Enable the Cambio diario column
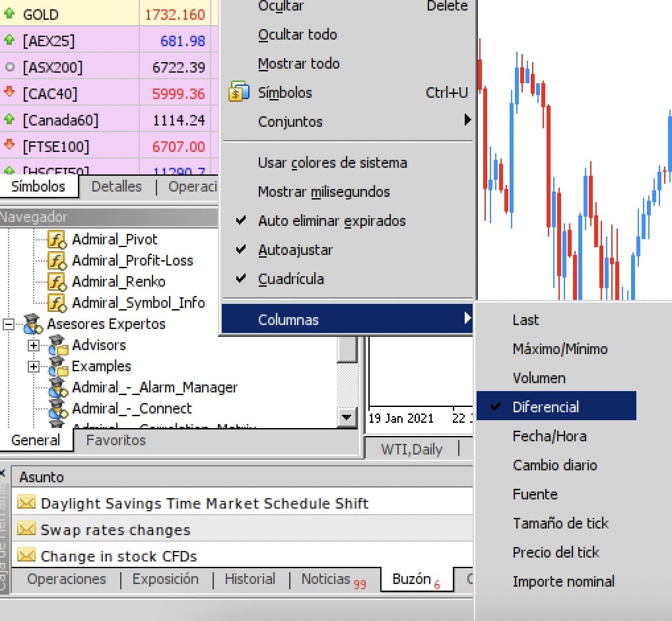The image size is (672, 621). click(x=556, y=465)
